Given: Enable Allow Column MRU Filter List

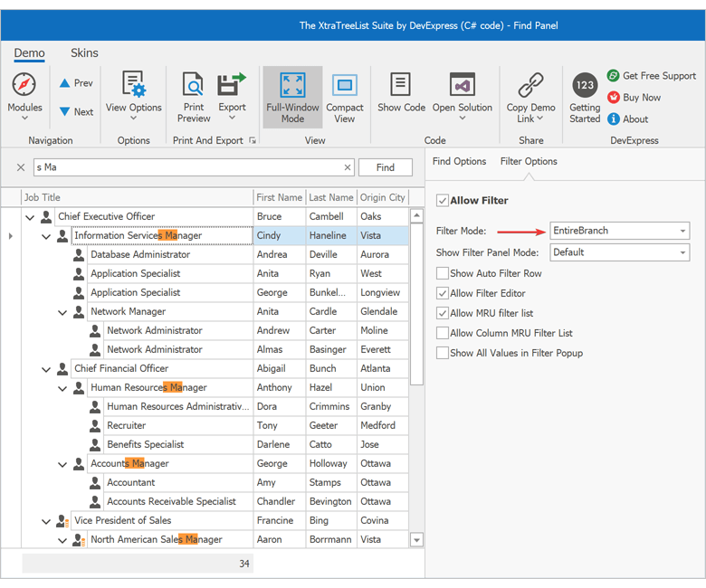Looking at the screenshot, I should [443, 333].
